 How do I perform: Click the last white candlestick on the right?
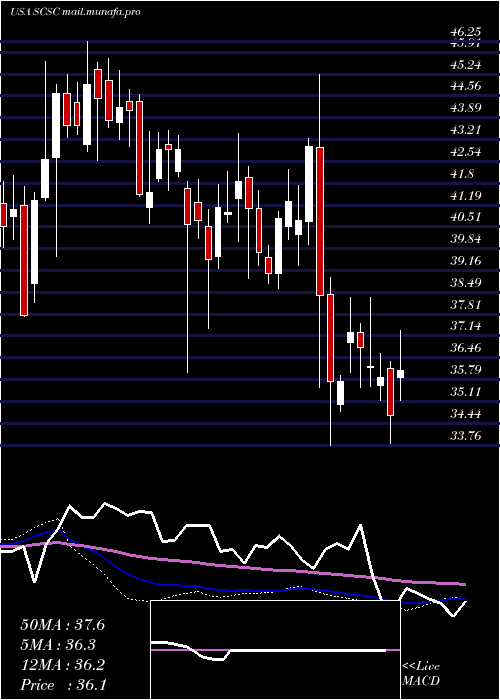tap(401, 374)
